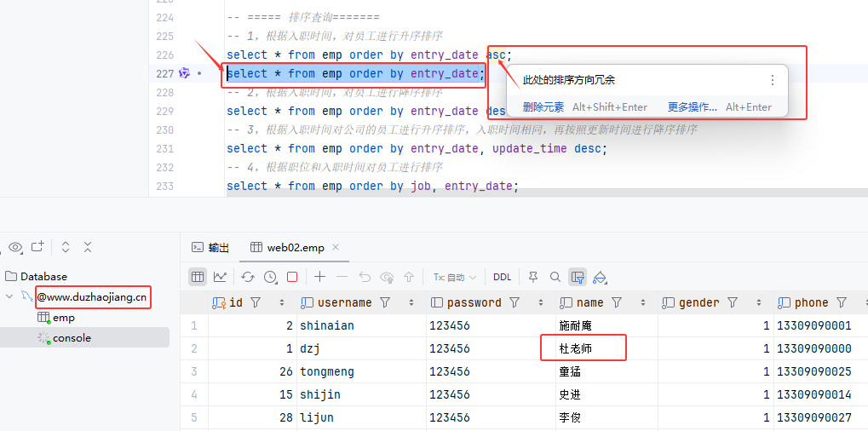868x431 pixels.
Task: Select the emp table in the tree
Action: click(63, 318)
